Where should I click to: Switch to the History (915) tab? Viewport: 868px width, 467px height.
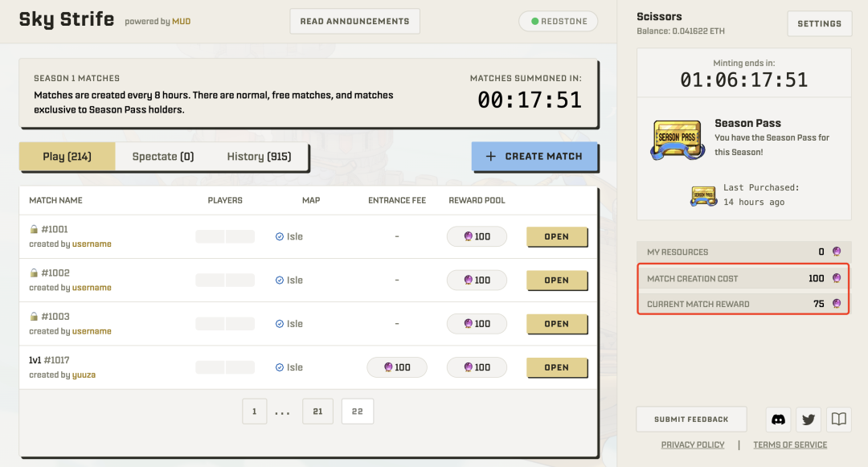(x=259, y=157)
